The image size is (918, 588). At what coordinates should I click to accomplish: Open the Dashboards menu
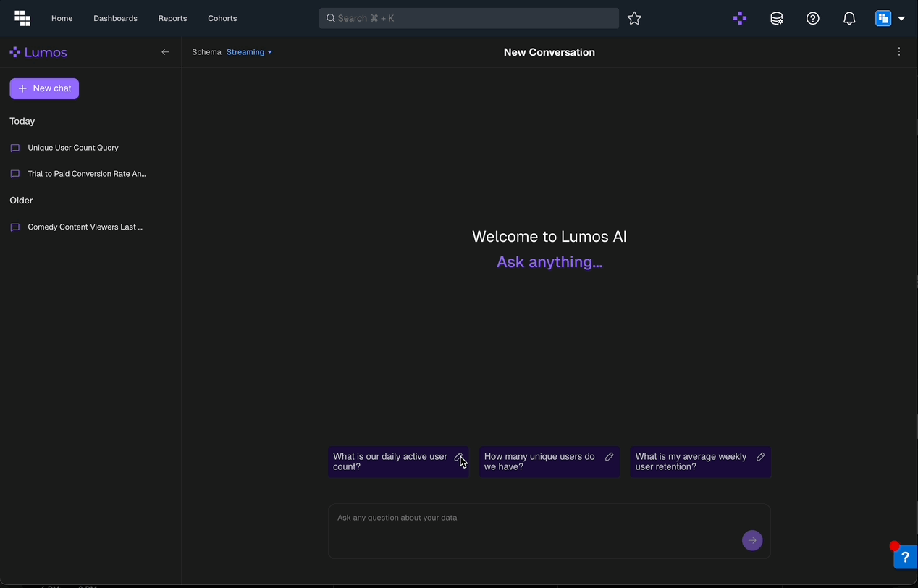click(x=115, y=18)
